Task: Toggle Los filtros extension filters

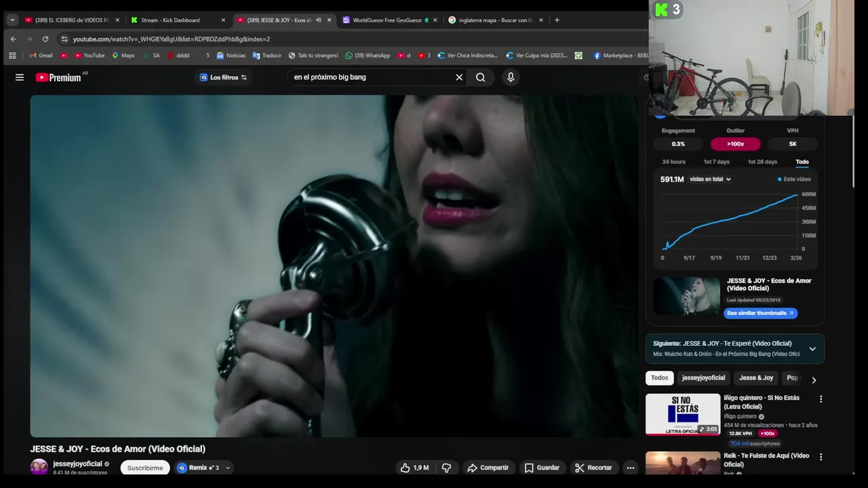Action: pos(223,77)
